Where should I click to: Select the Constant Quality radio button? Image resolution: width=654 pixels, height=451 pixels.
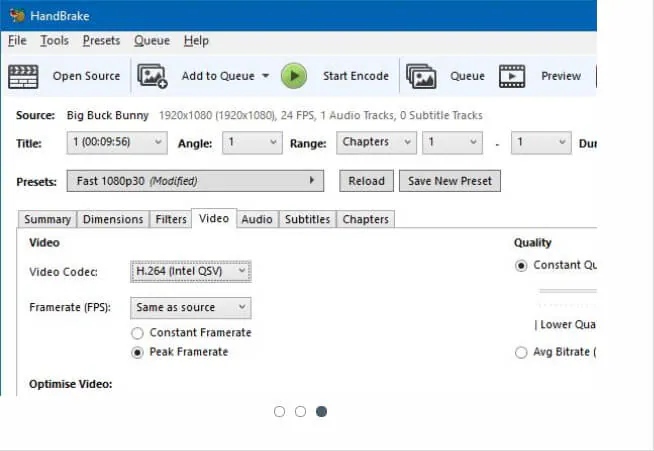[521, 266]
